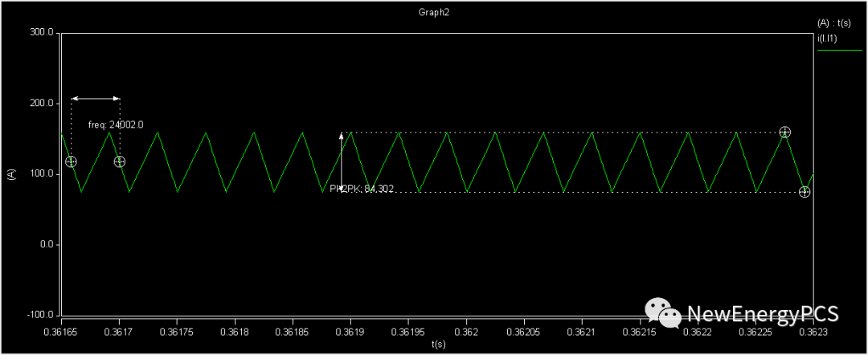
Task: Click the WeChat logo icon in watermark
Action: [x=661, y=312]
